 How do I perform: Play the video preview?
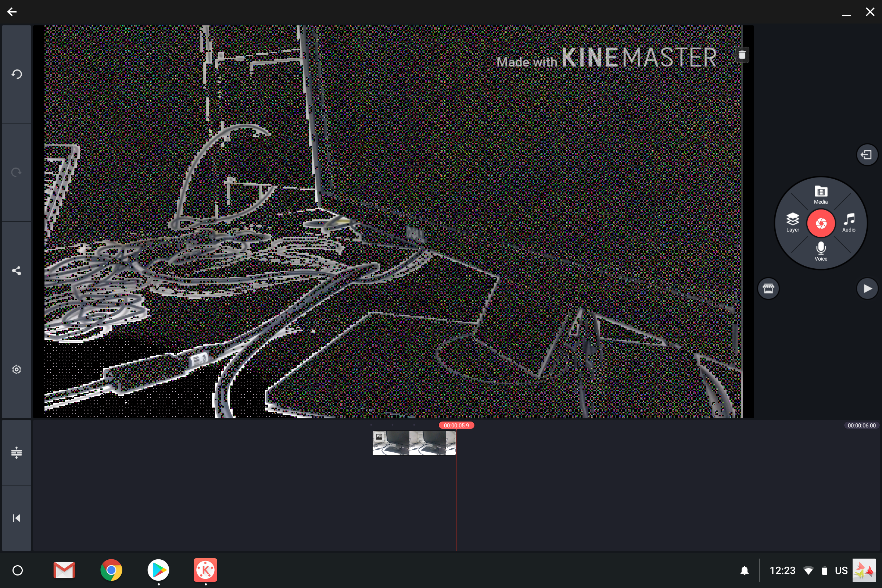pyautogui.click(x=867, y=288)
